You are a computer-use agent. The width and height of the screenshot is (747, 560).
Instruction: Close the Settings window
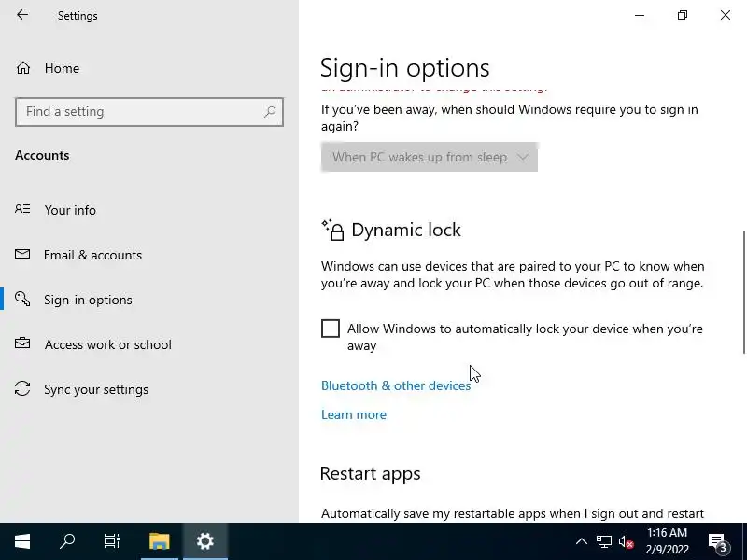click(726, 15)
